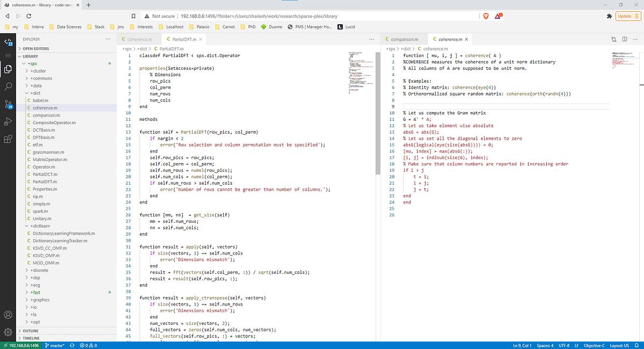Expand the OUTLINE section
This screenshot has width=644, height=349.
(x=31, y=331)
